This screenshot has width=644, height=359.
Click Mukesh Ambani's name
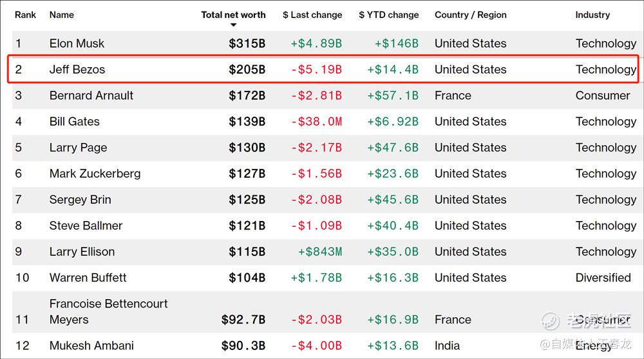pos(93,345)
